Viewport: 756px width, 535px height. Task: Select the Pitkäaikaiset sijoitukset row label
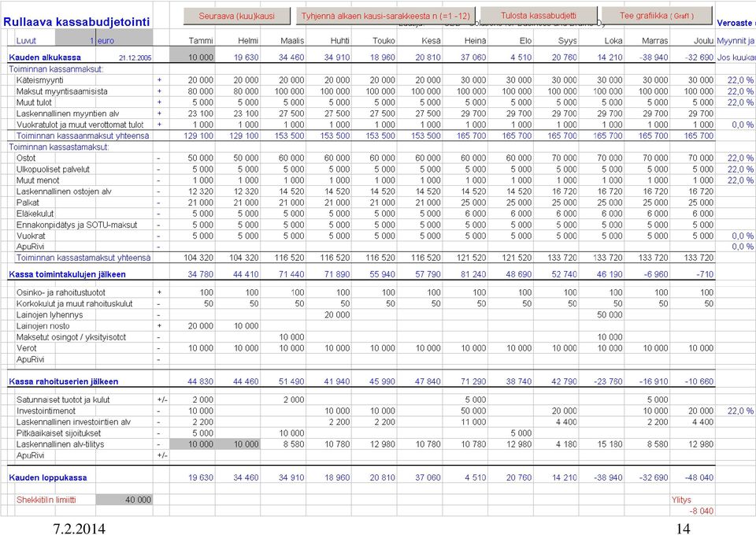59,433
